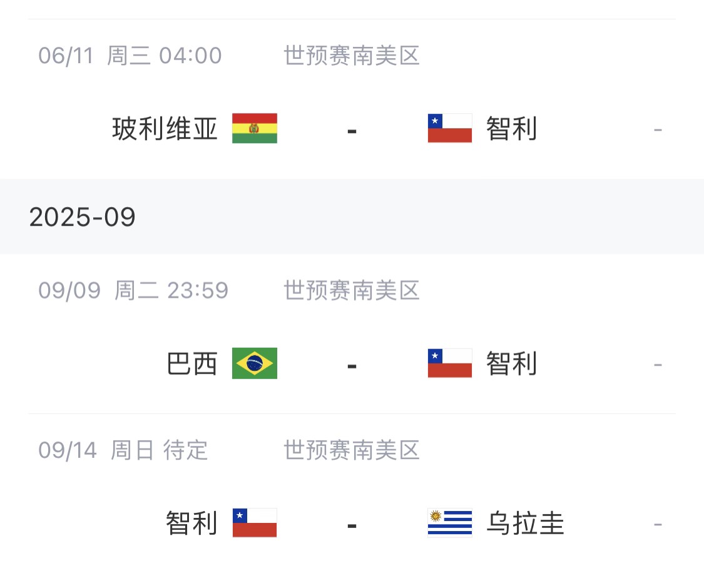The image size is (704, 588).
Task: Tap the Brazil flag icon
Action: coord(254,363)
